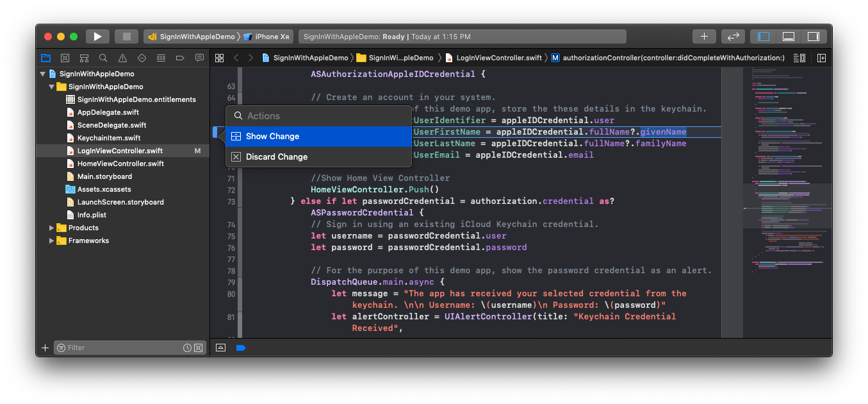Toggle code review arrows button

[733, 37]
